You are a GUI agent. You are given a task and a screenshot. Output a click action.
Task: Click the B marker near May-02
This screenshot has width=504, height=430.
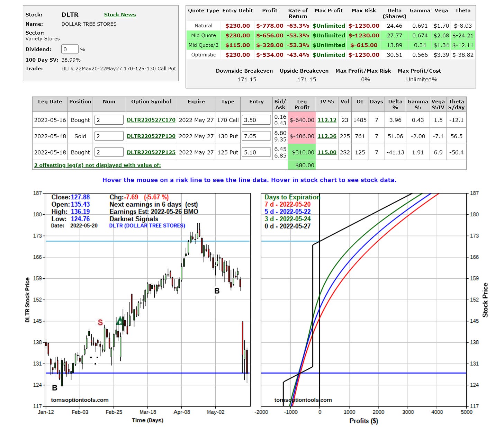(217, 291)
